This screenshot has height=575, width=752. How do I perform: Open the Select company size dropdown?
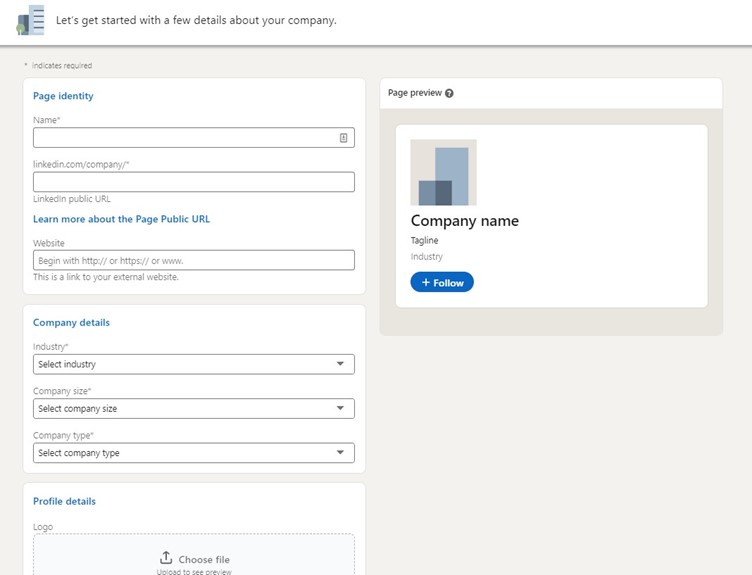pos(194,409)
